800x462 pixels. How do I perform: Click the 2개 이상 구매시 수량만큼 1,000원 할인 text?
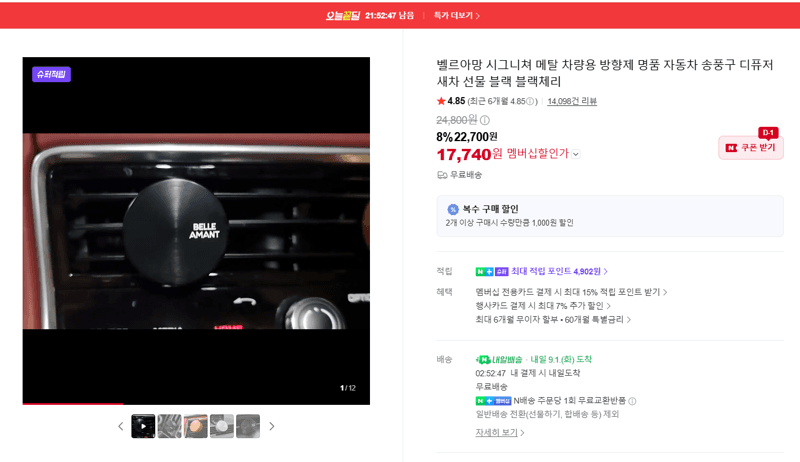click(x=509, y=223)
